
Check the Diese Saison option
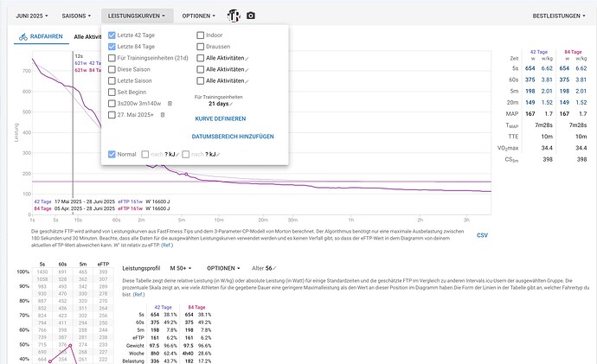[x=112, y=69]
